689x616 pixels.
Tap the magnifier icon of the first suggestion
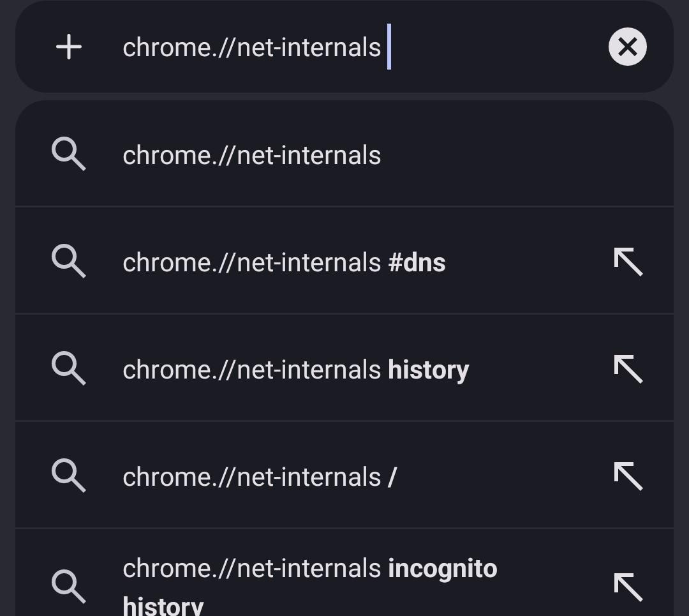(68, 154)
